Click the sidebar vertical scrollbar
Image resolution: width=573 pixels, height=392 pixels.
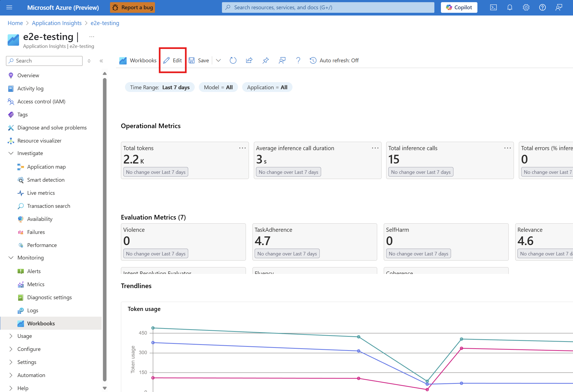105,229
